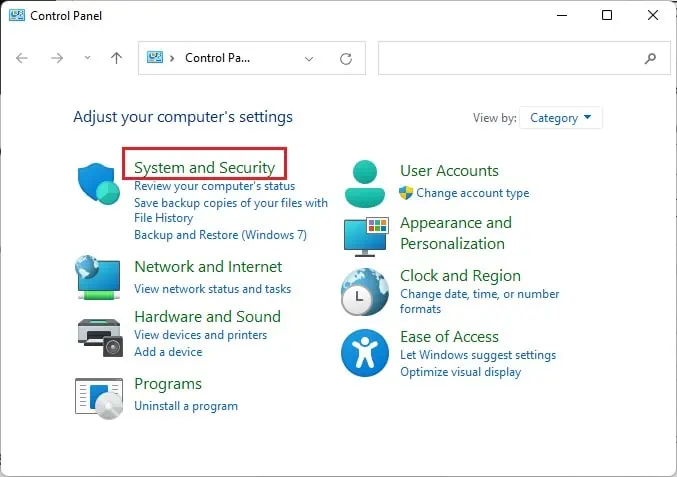The height and width of the screenshot is (477, 677).
Task: Click the Ease of Access icon
Action: (x=365, y=353)
